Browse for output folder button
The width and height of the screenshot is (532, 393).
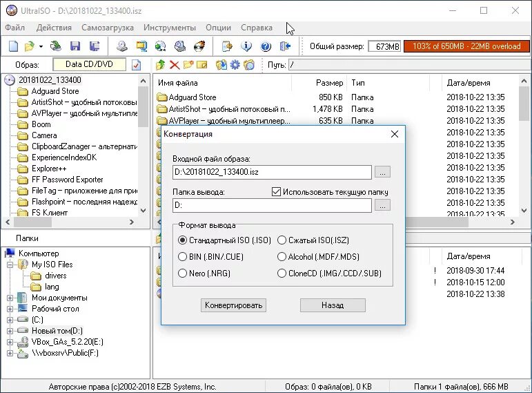coord(382,205)
